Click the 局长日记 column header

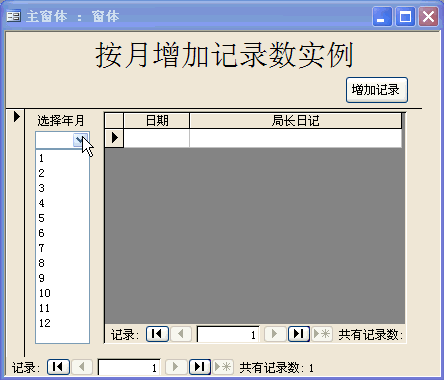pyautogui.click(x=295, y=121)
